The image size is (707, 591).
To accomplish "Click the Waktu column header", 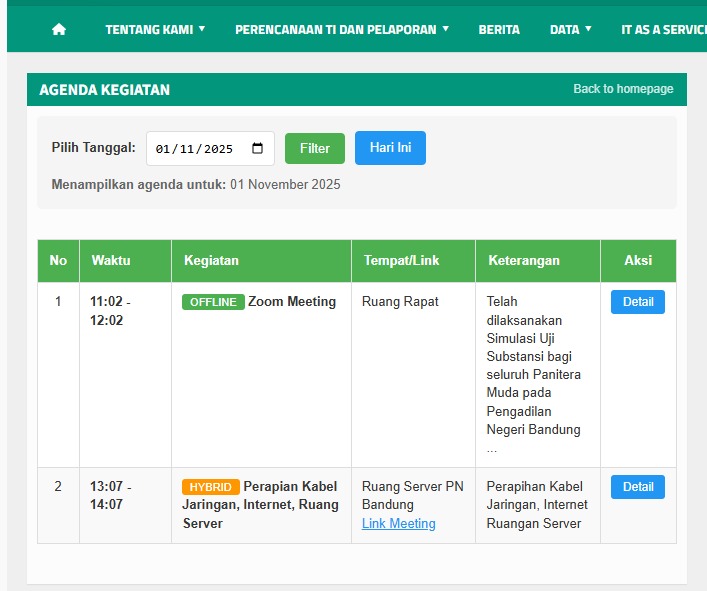I will pyautogui.click(x=111, y=260).
